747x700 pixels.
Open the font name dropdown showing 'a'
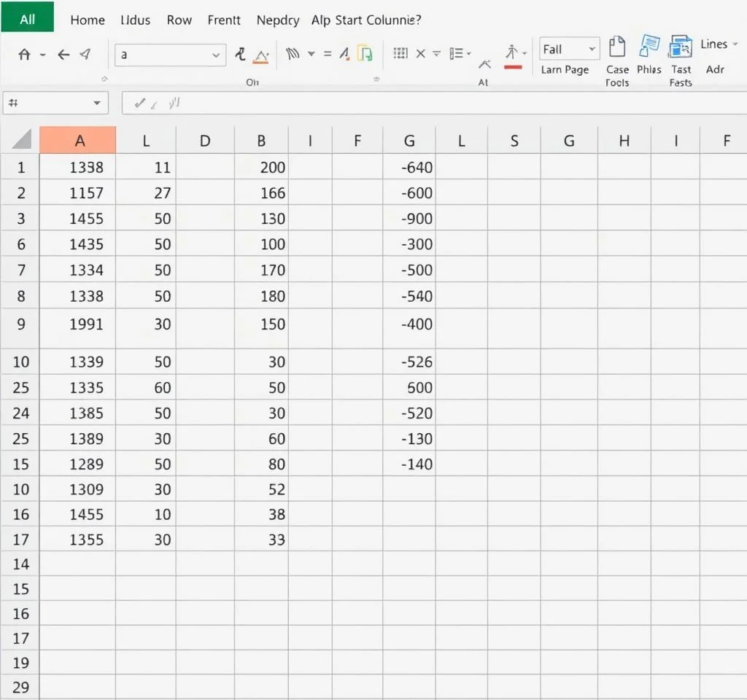click(x=216, y=55)
